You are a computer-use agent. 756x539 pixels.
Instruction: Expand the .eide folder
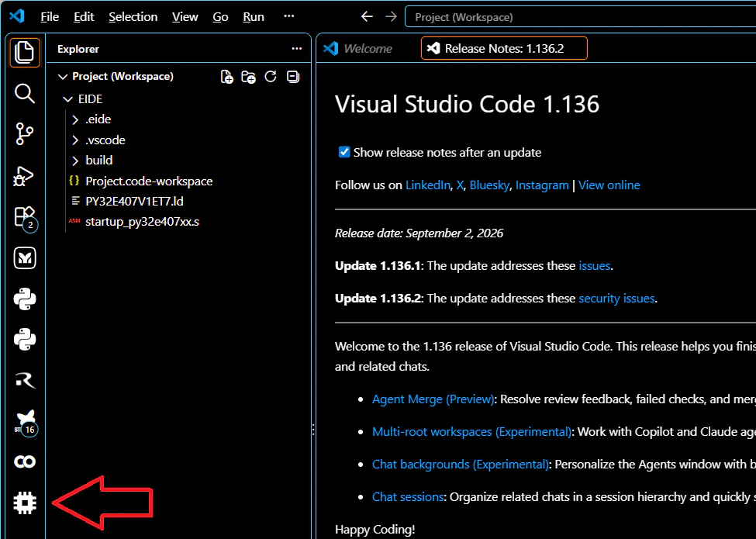tap(75, 119)
